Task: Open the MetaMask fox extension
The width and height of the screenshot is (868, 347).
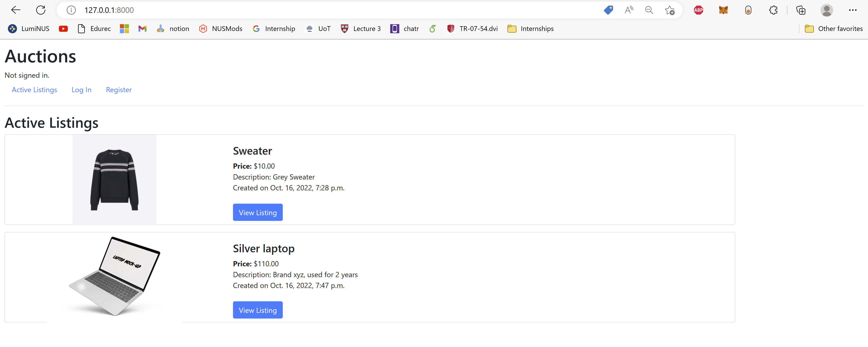Action: tap(723, 10)
